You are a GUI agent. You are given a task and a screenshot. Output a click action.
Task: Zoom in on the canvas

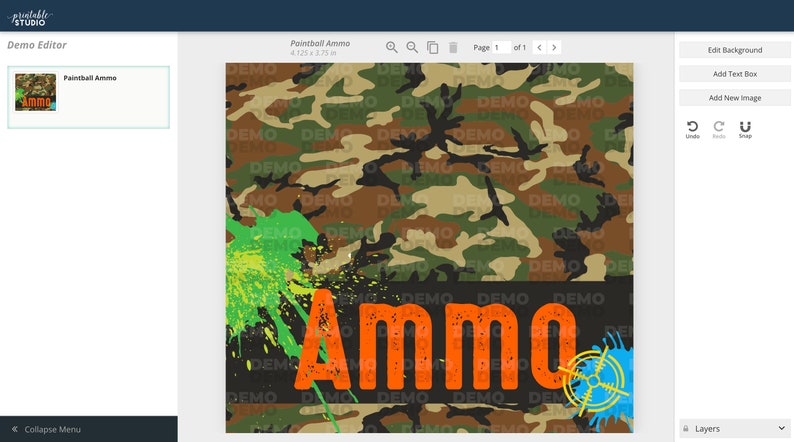(x=391, y=47)
